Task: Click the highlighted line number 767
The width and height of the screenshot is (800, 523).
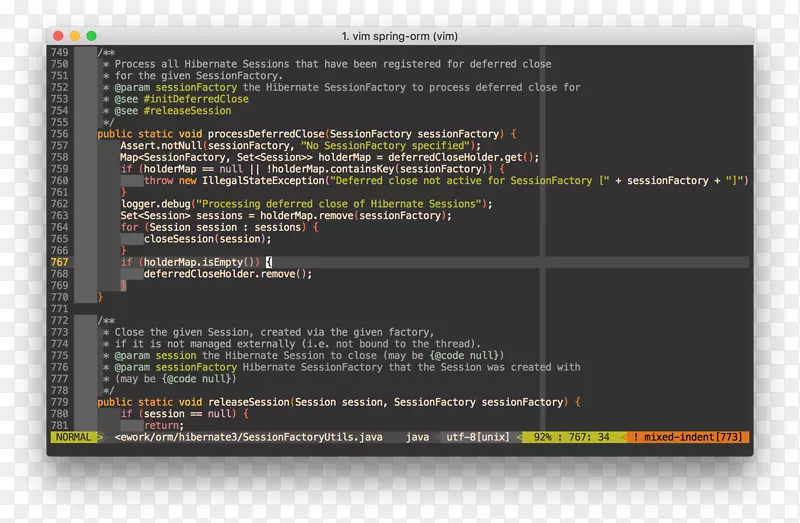Action: 59,262
